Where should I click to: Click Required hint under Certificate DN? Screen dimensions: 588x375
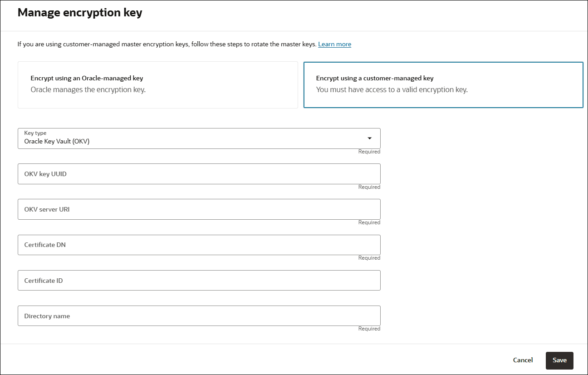(369, 258)
